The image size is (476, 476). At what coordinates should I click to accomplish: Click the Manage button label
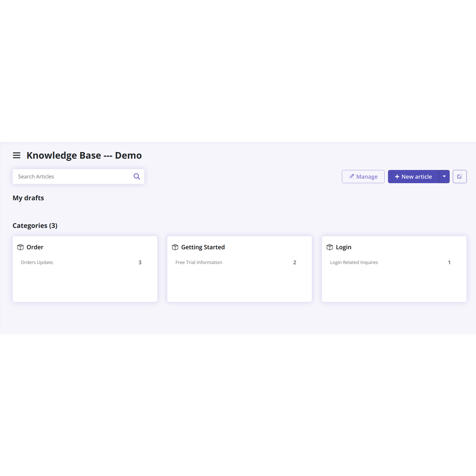[x=367, y=177]
